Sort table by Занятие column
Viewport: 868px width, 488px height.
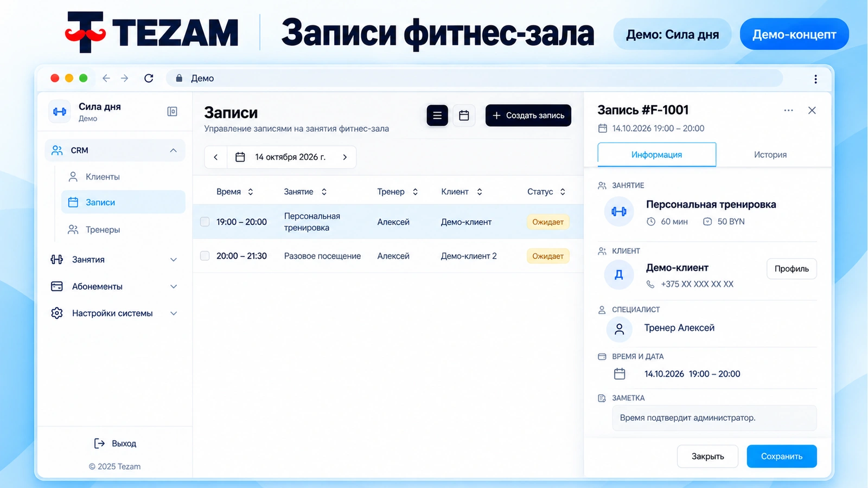tap(305, 192)
